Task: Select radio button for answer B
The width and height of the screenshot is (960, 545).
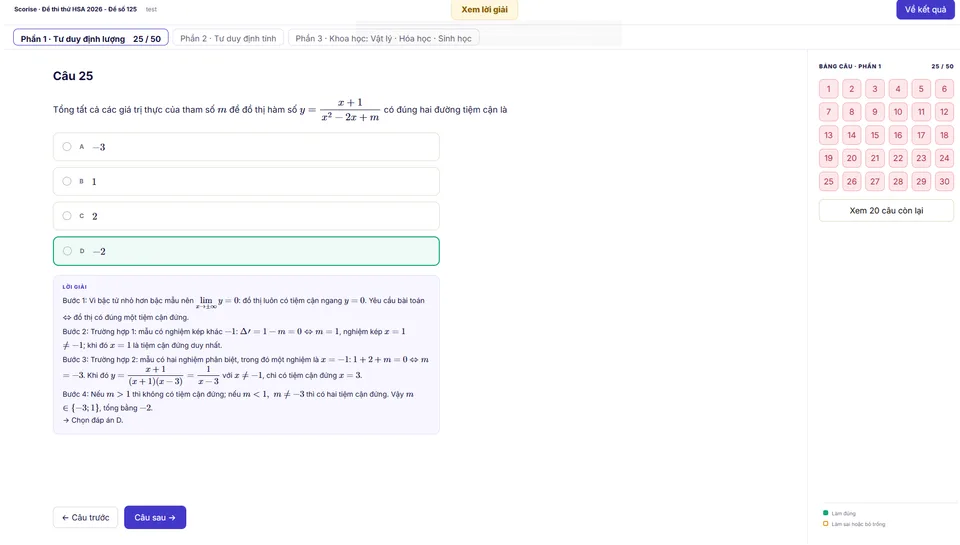Action: pos(67,181)
